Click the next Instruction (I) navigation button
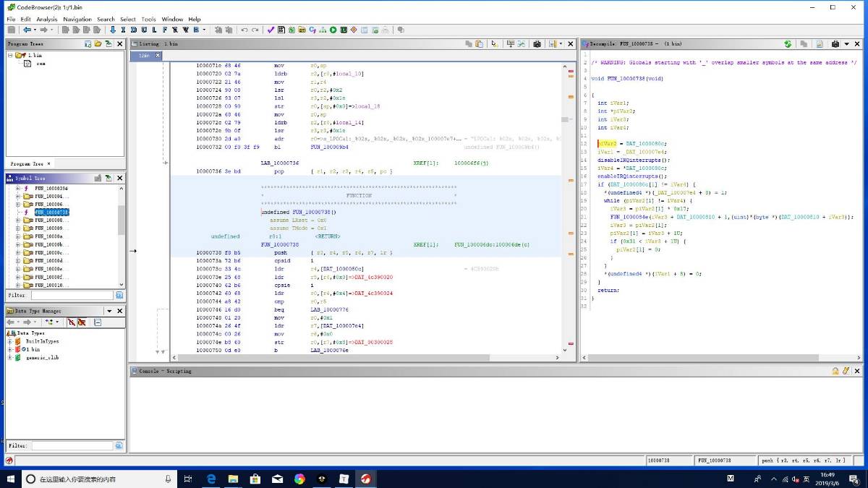This screenshot has width=868, height=488. click(x=123, y=30)
